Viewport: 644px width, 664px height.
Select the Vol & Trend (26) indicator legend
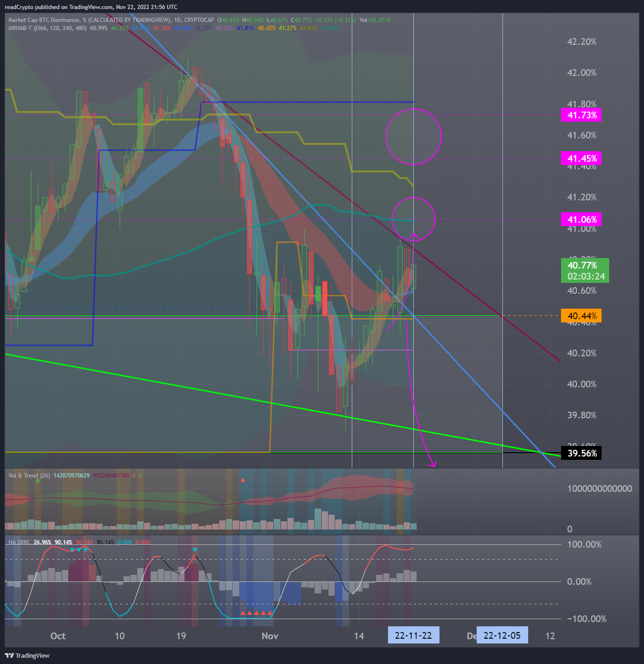[x=29, y=476]
